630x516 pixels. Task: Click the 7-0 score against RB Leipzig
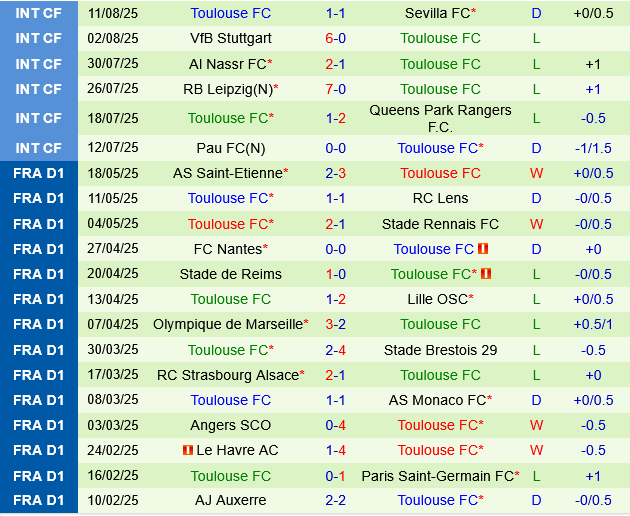(x=336, y=89)
